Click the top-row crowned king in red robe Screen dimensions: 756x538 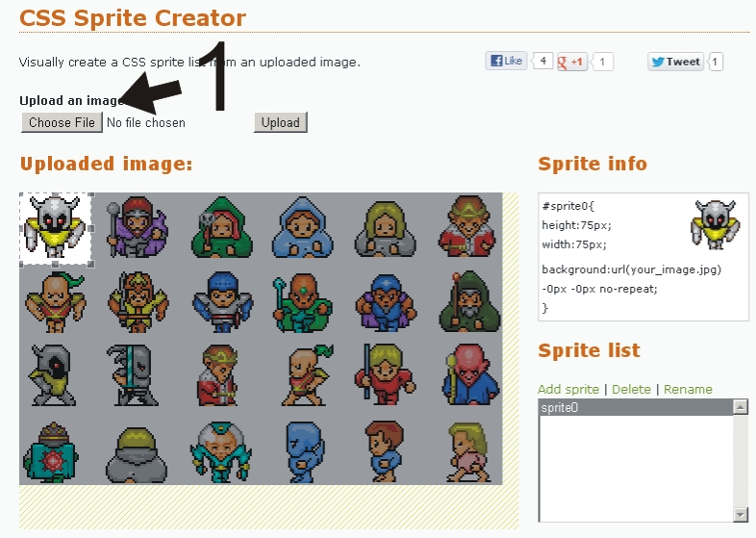click(467, 226)
